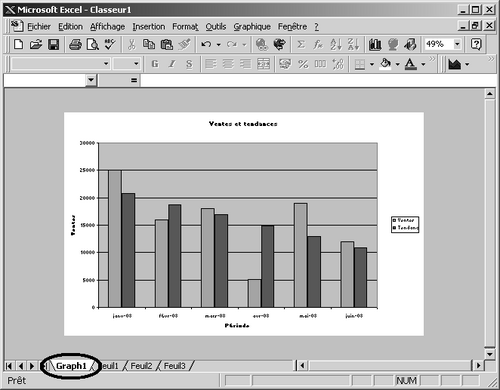Screen dimensions: 500x390
Task: Open the Fill Color paint bucket swatch
Action: [x=386, y=64]
